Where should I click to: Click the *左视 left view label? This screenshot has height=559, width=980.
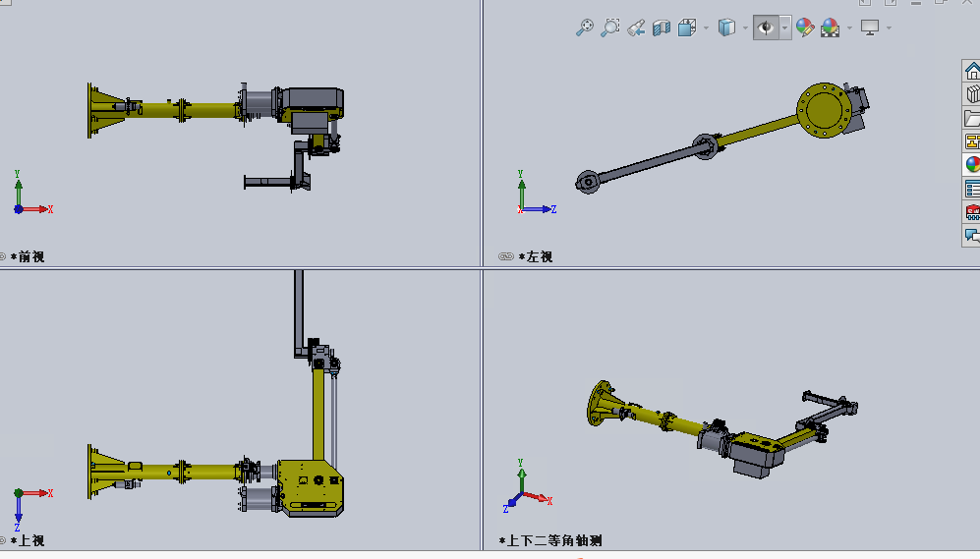[x=536, y=256]
